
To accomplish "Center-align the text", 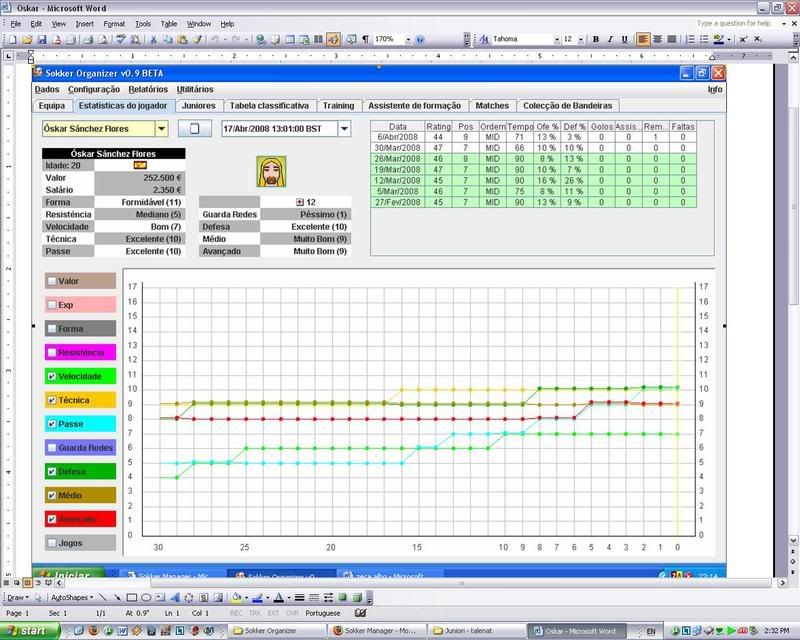I will (x=658, y=39).
